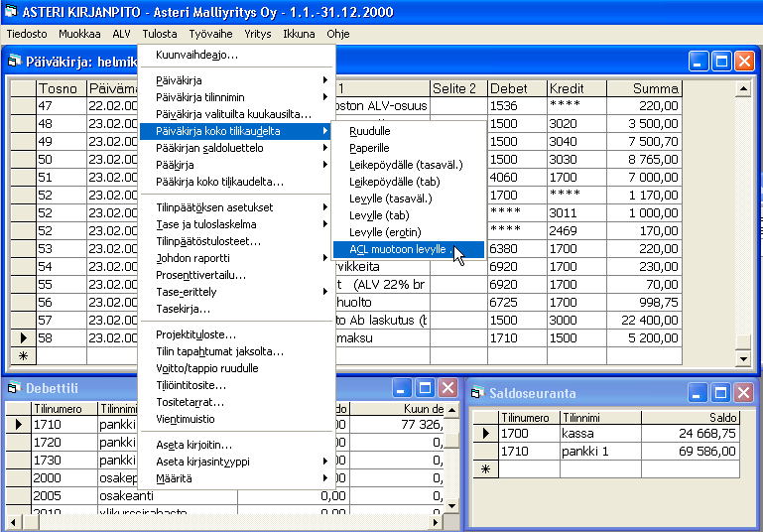
Task: Open the ALV menu
Action: [x=122, y=34]
